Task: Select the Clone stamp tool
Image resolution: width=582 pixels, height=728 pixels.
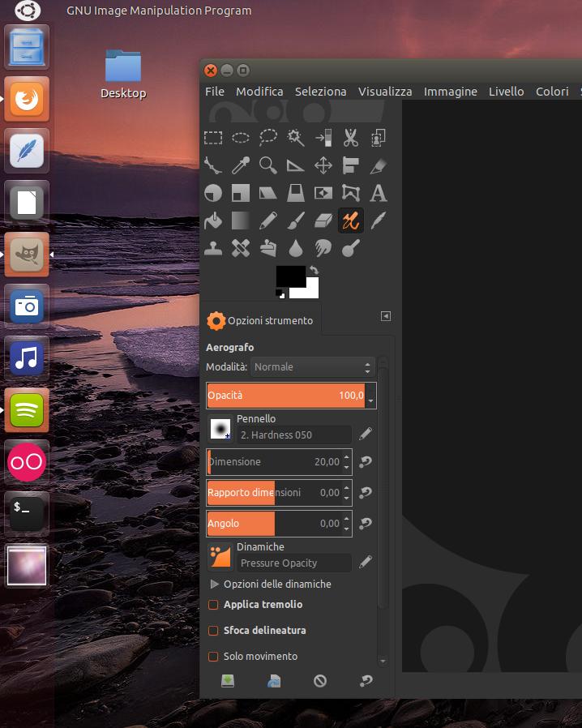Action: [213, 248]
